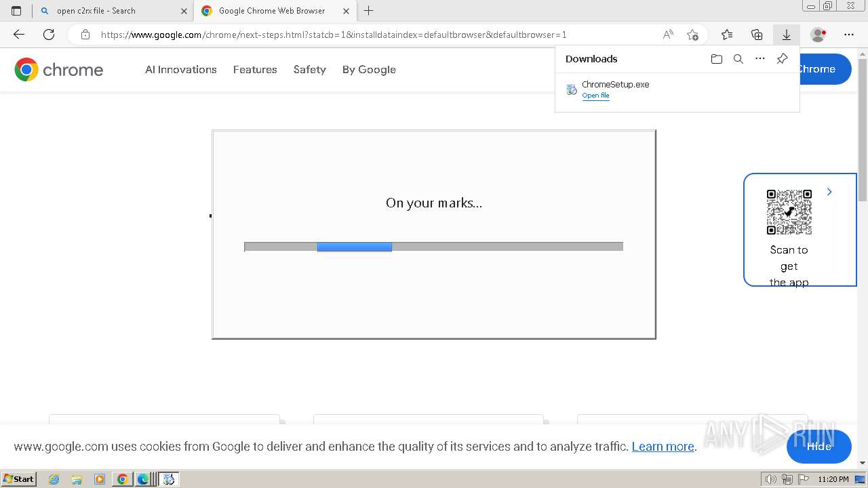Screen dimensions: 868x488
Task: Open the AI Innovations menu
Action: (181, 69)
